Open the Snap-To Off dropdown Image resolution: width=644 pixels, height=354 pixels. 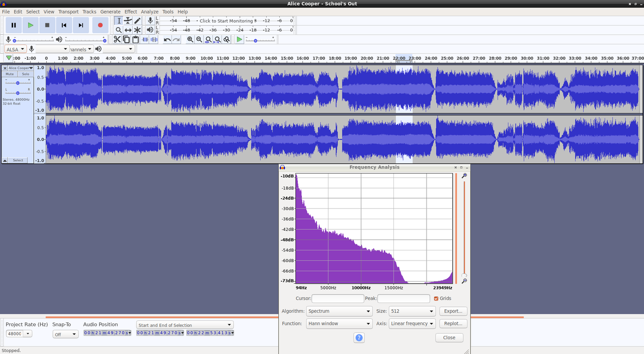65,334
